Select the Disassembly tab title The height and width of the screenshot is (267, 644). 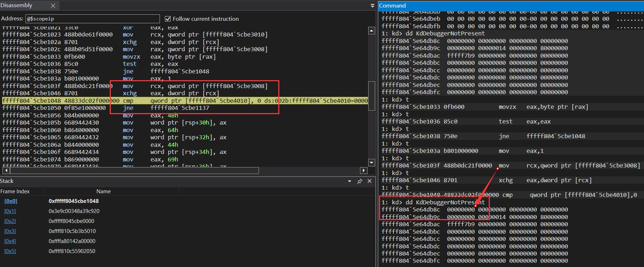[16, 5]
